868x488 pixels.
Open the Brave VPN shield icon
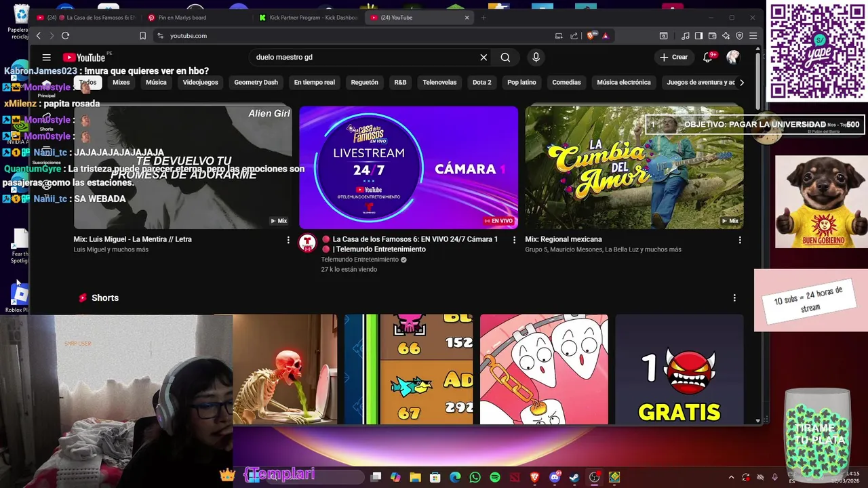coord(740,35)
